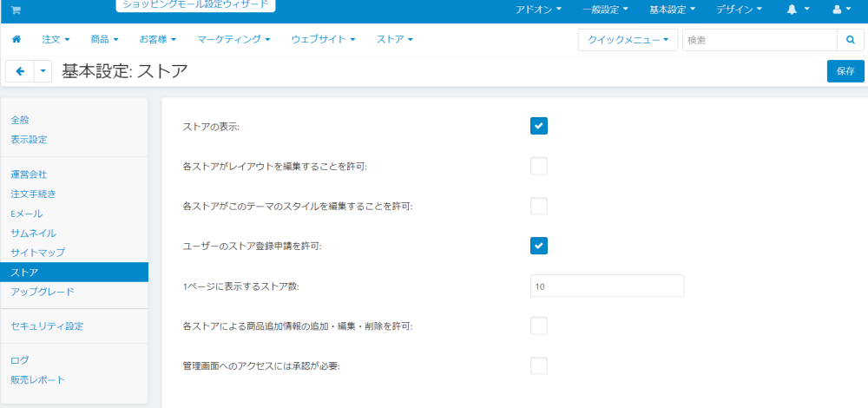Toggle ユーザーのストア登録申請を許可 checkbox

[539, 246]
